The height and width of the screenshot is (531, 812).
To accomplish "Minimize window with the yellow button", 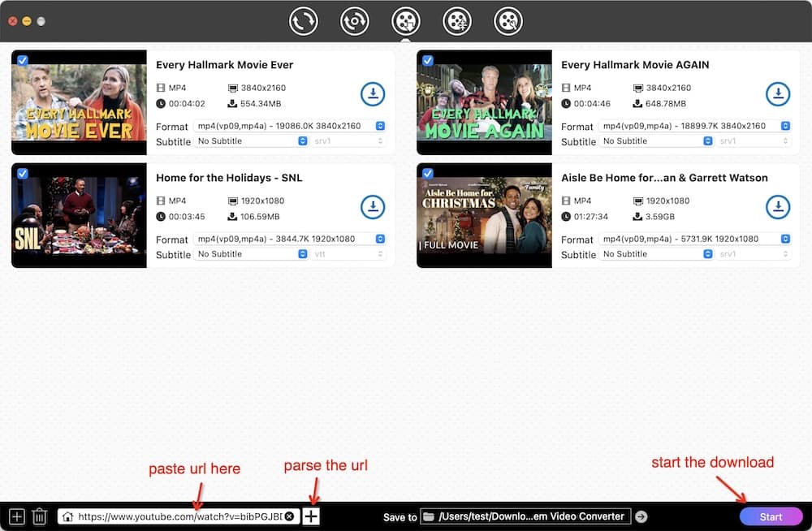I will 27,21.
